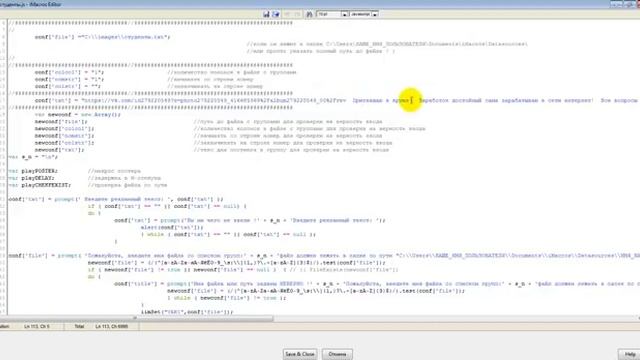Click the 'alert(conf['txt']);' code line

pos(172,227)
